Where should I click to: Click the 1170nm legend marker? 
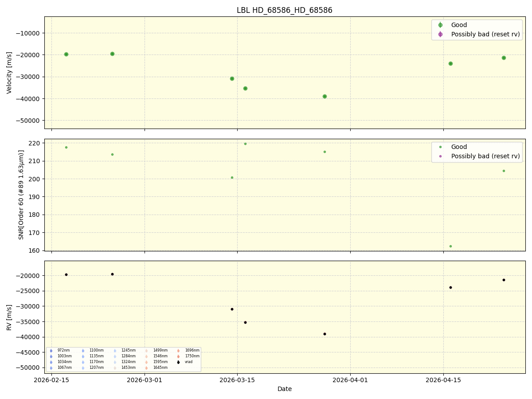pyautogui.click(x=83, y=362)
